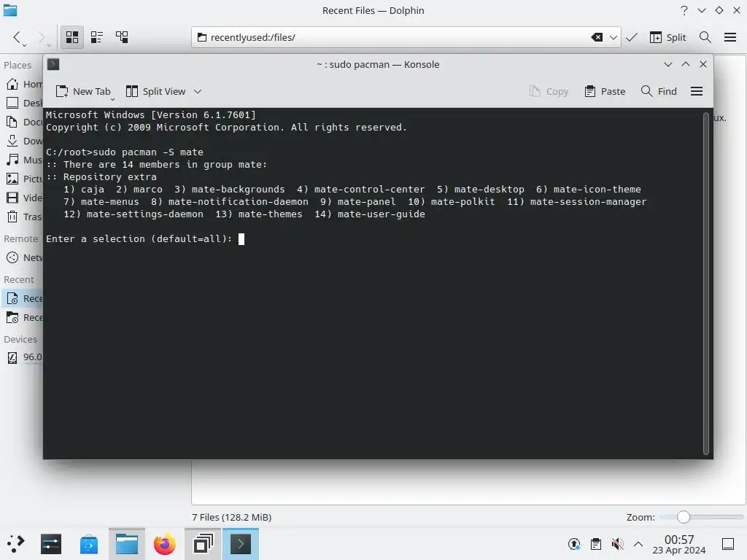Image resolution: width=747 pixels, height=560 pixels.
Task: Click the Konsole selection prompt line
Action: point(145,239)
